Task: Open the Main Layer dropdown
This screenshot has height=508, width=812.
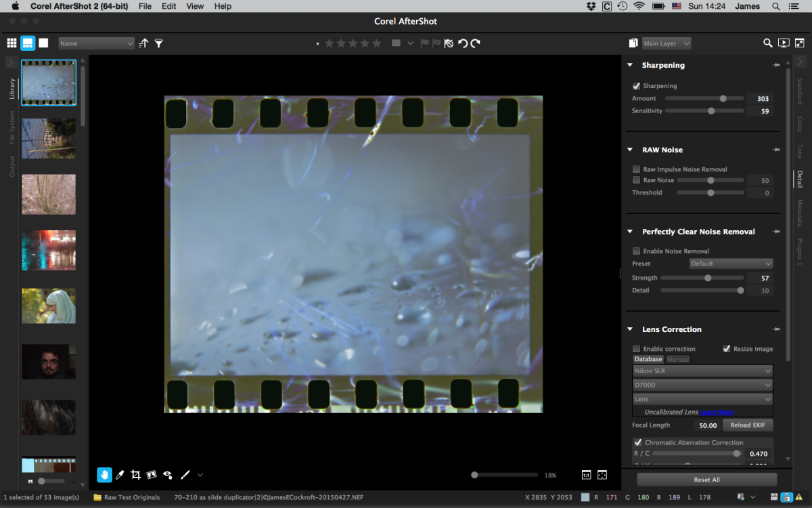Action: click(667, 43)
